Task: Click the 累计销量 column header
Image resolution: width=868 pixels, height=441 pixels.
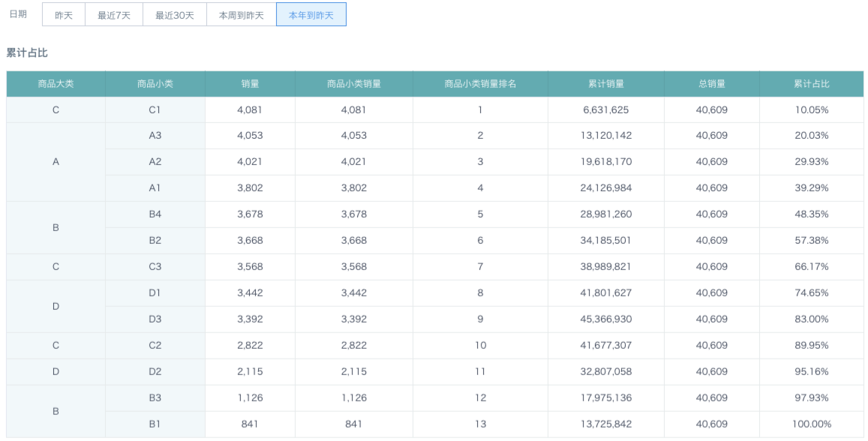Action: (606, 83)
